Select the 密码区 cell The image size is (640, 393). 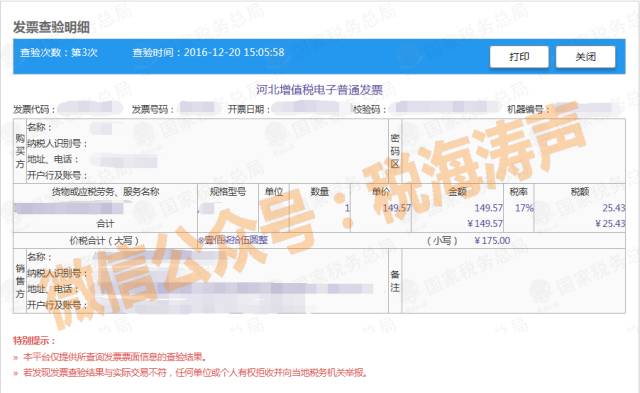point(395,151)
